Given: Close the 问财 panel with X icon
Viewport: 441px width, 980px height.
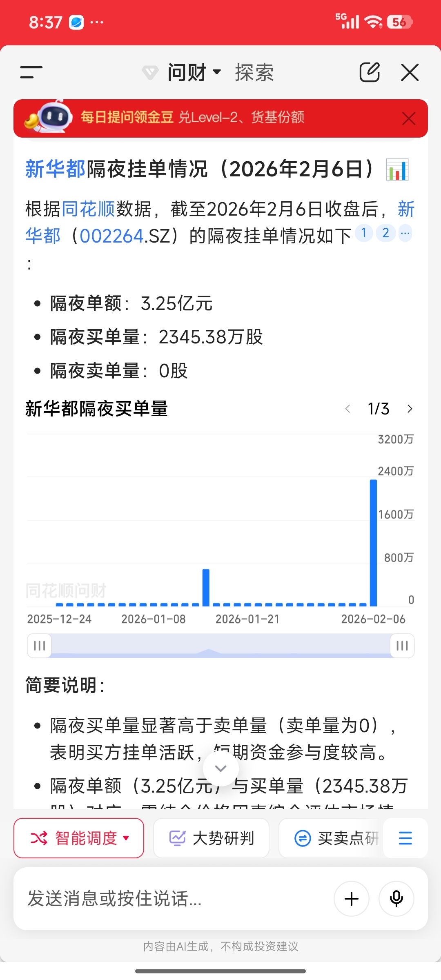Looking at the screenshot, I should point(410,73).
